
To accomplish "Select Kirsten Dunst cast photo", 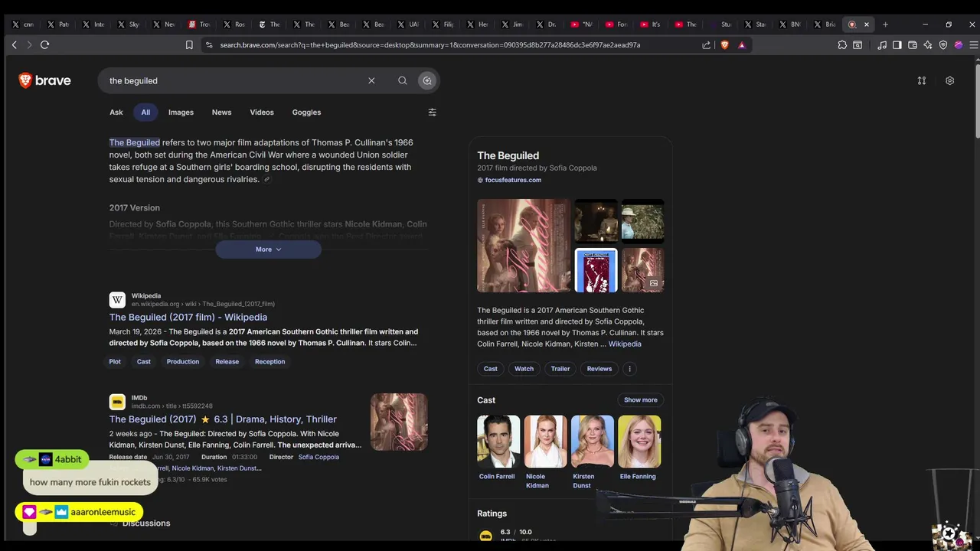I will click(x=592, y=442).
